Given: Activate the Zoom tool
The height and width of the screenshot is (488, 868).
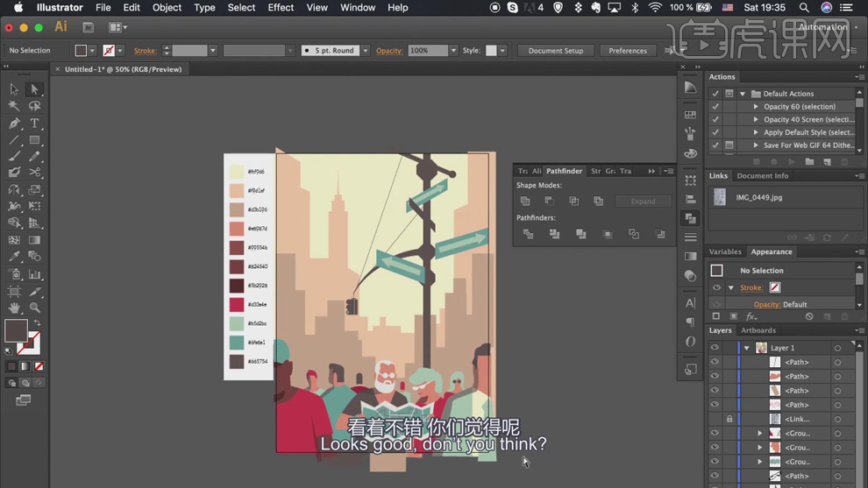Looking at the screenshot, I should (34, 308).
